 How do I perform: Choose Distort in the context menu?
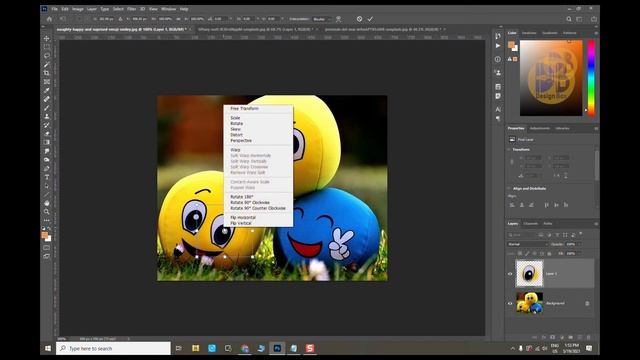click(x=236, y=135)
